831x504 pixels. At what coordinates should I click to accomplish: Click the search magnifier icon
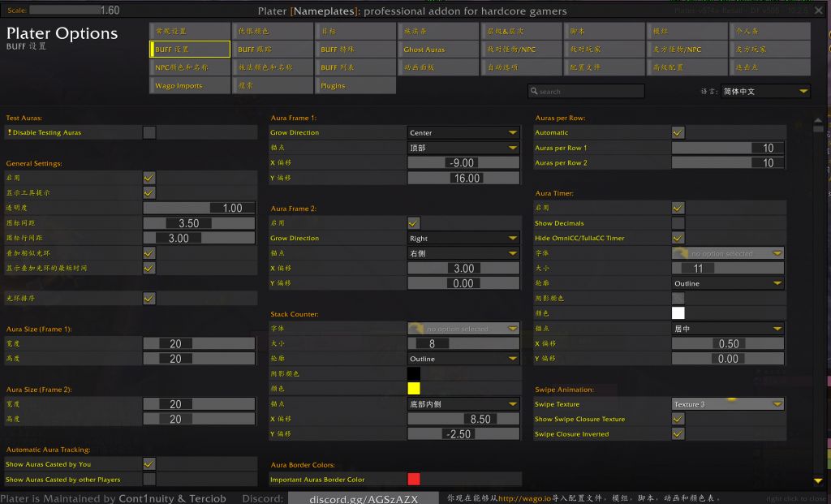[534, 92]
